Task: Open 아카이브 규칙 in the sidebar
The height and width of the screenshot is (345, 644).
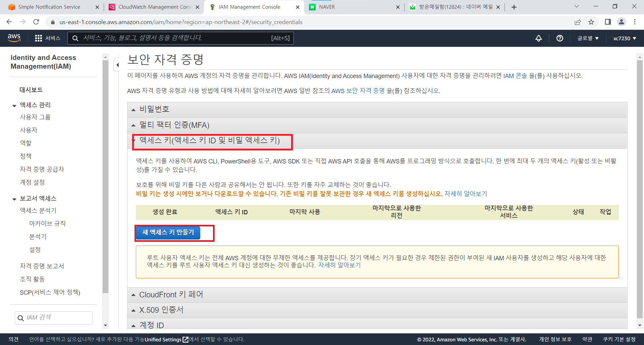Action: coord(47,223)
